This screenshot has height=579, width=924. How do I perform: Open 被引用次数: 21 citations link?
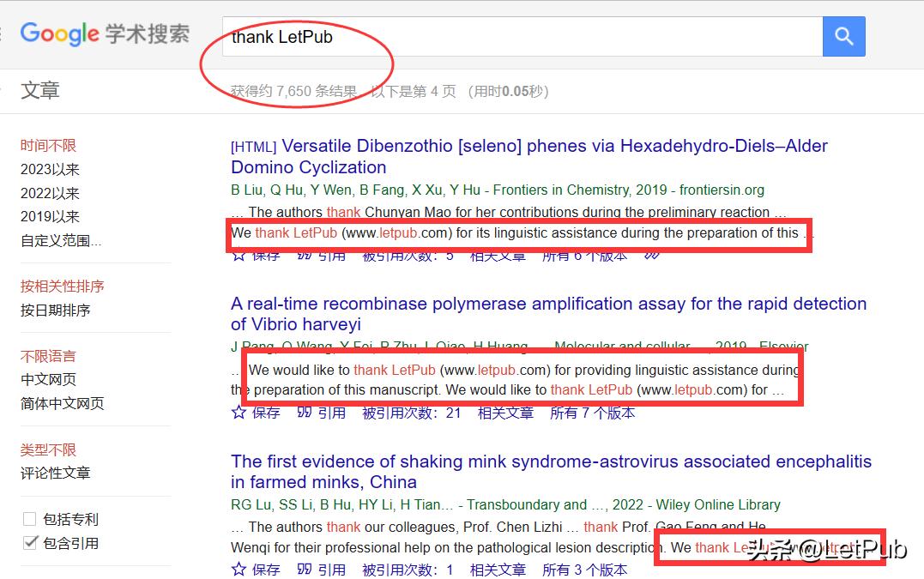pos(411,413)
